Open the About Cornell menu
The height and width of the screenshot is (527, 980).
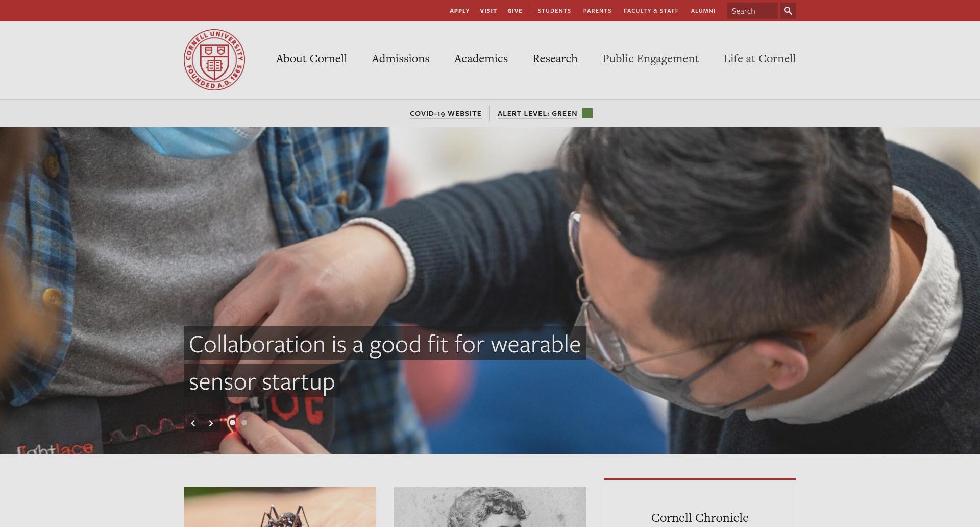311,58
